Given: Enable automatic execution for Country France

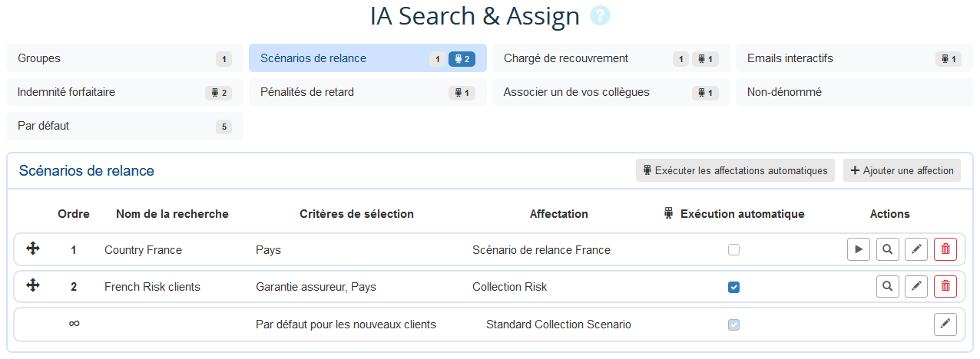Looking at the screenshot, I should tap(734, 249).
